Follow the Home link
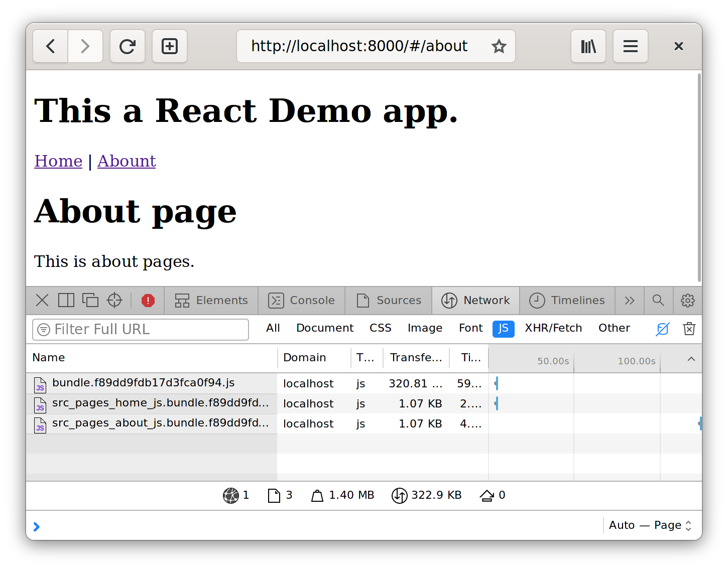Image resolution: width=728 pixels, height=569 pixels. pos(58,161)
